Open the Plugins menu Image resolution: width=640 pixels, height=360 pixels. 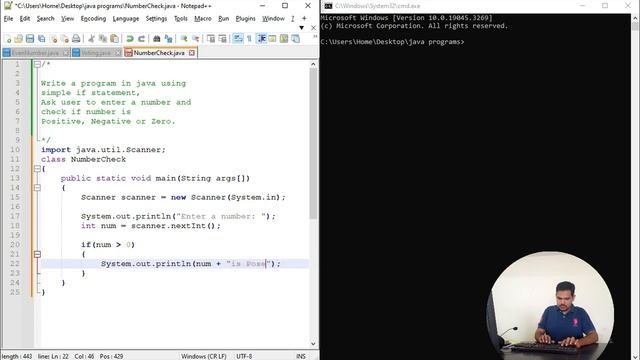[245, 19]
